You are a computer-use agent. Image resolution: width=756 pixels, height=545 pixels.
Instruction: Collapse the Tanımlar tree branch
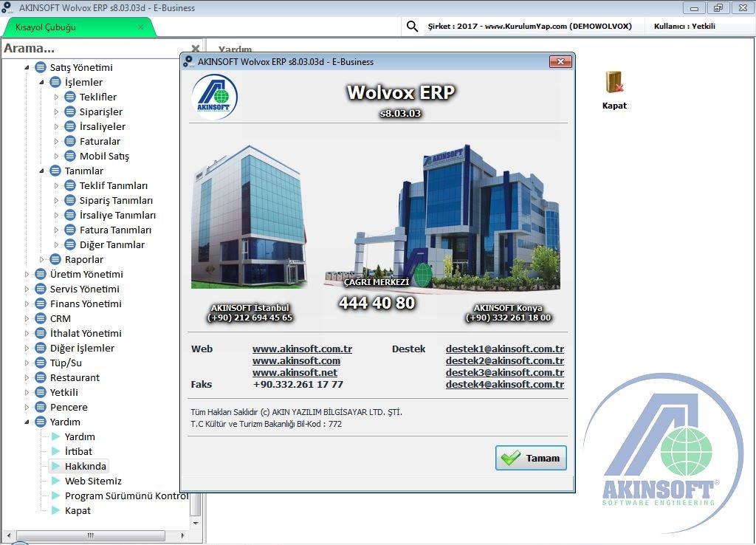coord(41,171)
